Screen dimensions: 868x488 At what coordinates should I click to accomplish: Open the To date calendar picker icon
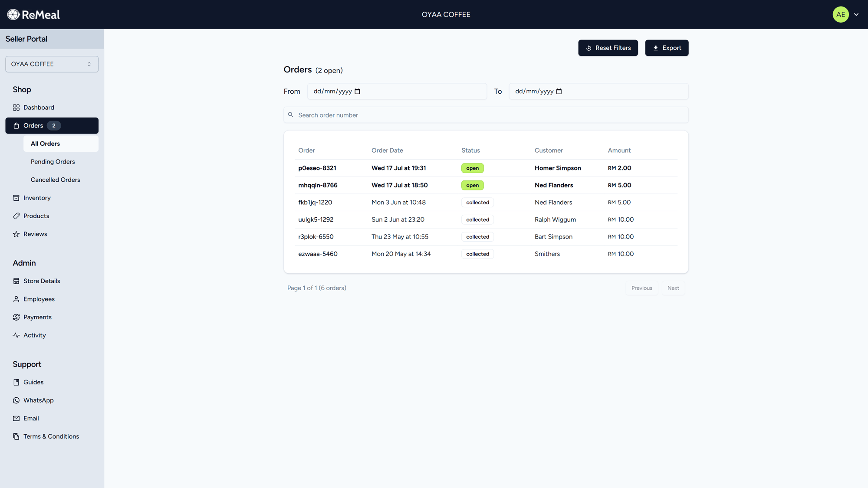tap(559, 92)
